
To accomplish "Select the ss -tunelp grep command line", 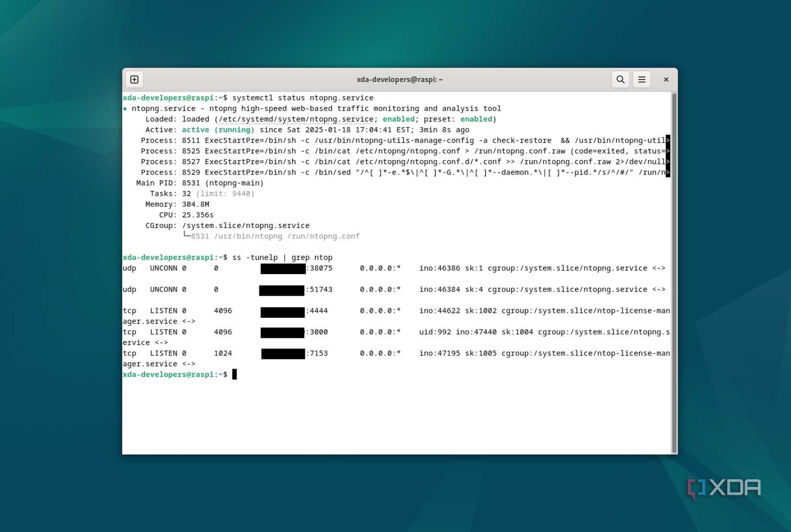I will click(284, 257).
